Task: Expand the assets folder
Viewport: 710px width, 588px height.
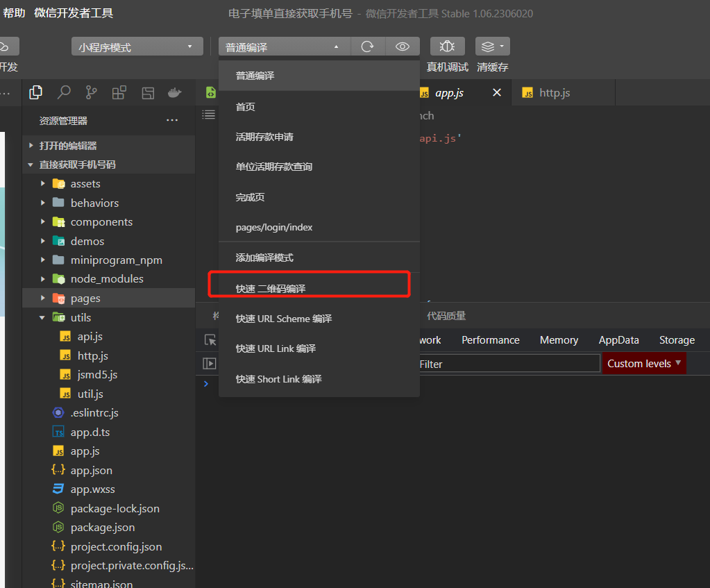Action: (x=109, y=183)
